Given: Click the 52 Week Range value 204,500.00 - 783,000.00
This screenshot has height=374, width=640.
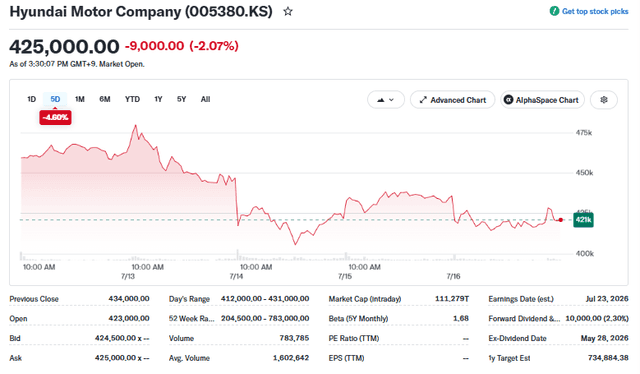Looking at the screenshot, I should [x=265, y=318].
